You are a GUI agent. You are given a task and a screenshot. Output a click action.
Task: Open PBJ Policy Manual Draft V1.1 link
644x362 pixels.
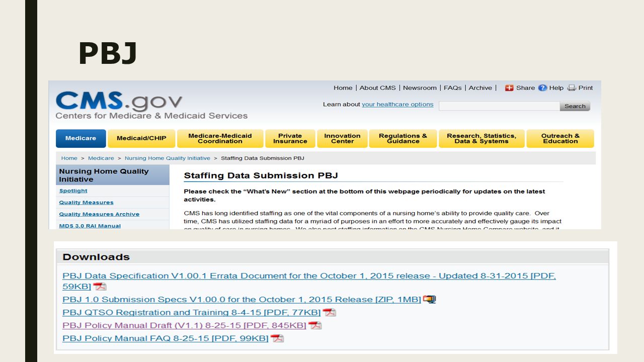(x=184, y=325)
